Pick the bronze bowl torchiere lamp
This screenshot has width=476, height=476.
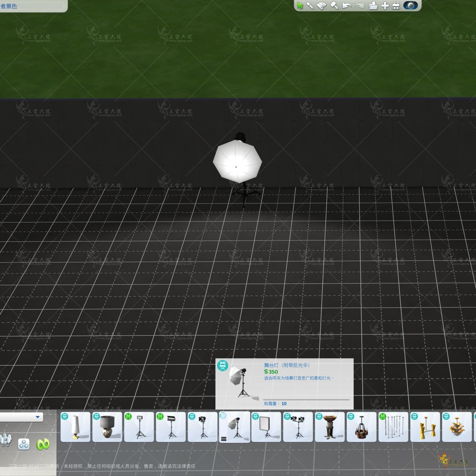[330, 427]
